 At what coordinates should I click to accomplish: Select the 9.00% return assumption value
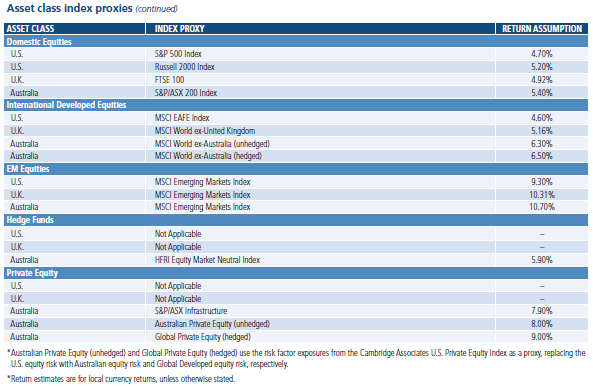(x=542, y=337)
